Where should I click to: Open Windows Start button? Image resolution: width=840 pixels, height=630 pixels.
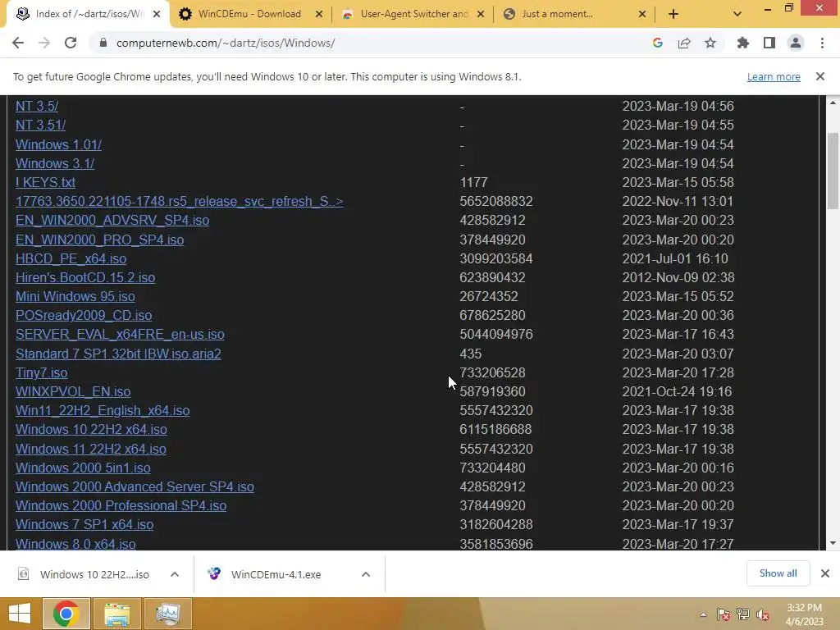[20, 614]
